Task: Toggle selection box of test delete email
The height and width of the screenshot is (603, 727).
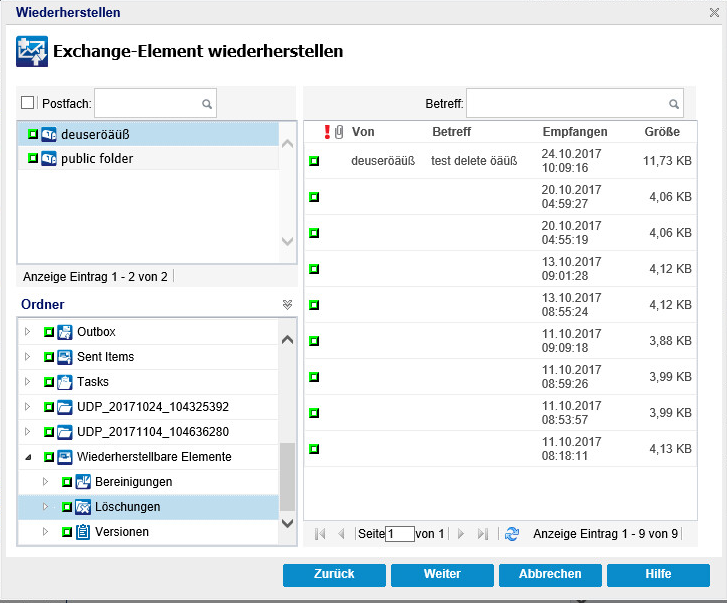Action: tap(314, 161)
